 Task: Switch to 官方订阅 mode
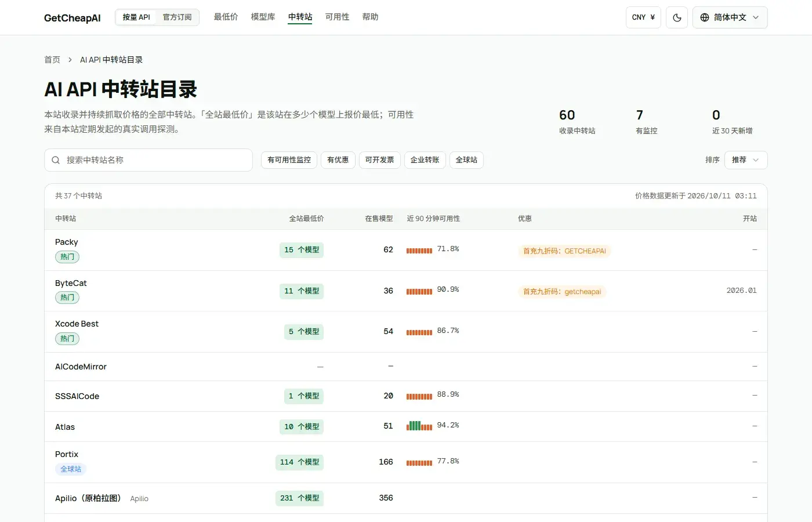point(177,17)
